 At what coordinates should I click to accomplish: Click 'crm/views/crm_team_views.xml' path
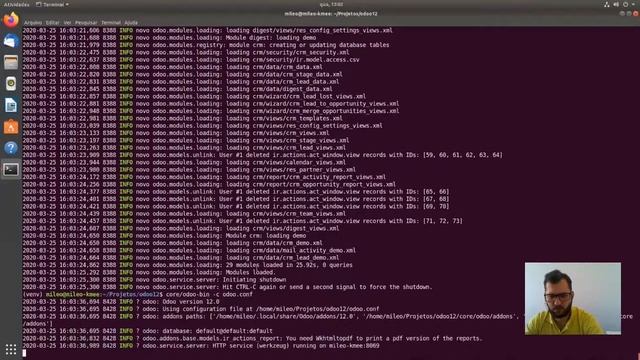[299, 213]
